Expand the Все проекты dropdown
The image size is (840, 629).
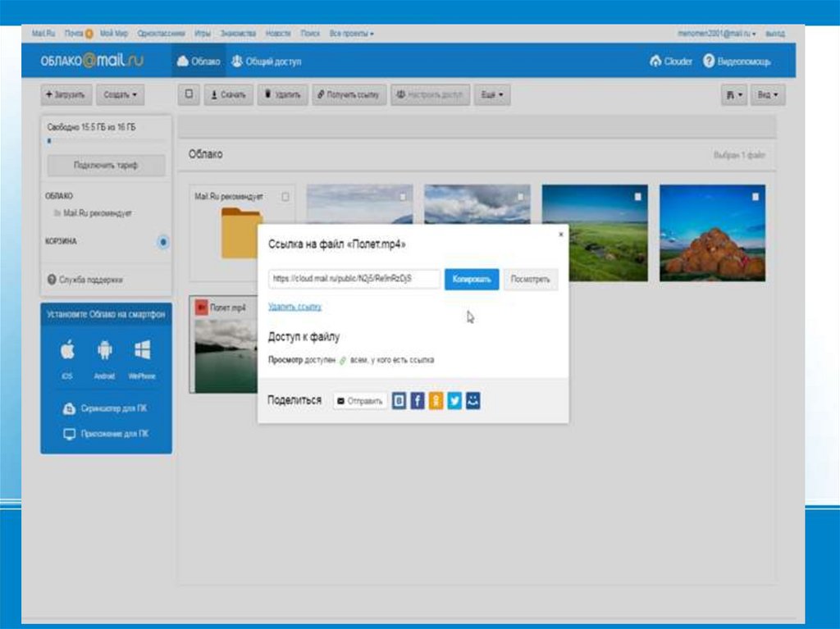pyautogui.click(x=351, y=34)
